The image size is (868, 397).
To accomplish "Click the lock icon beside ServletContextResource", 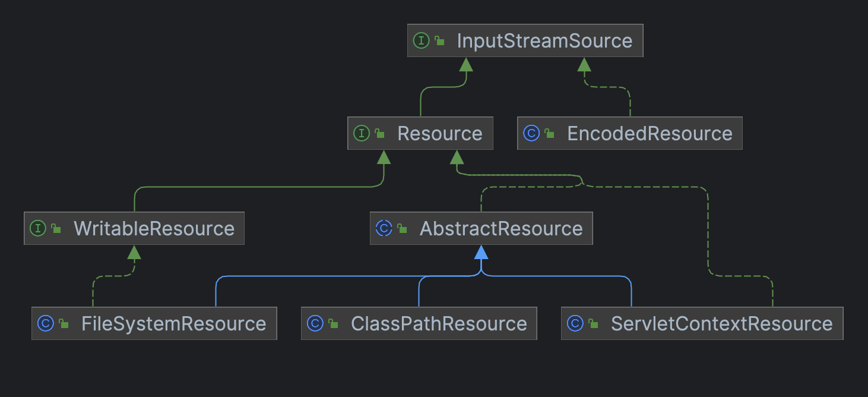I will [594, 323].
